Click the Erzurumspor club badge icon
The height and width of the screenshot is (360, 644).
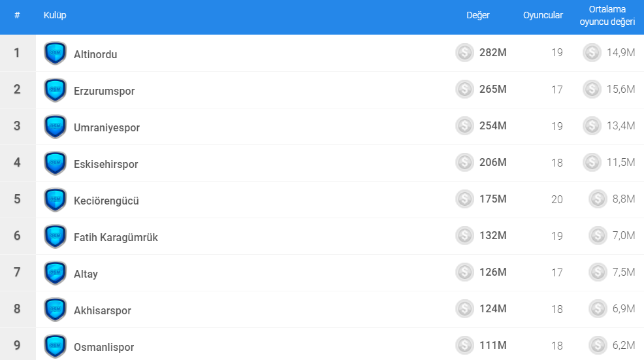(x=55, y=90)
